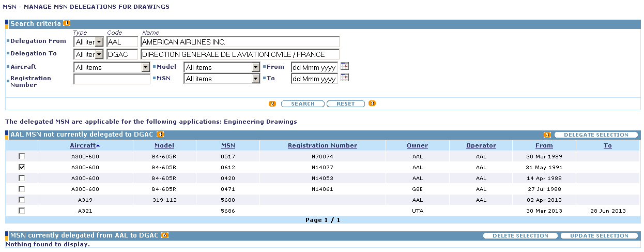Sort table by Model column
This screenshot has width=644, height=252.
164,145
